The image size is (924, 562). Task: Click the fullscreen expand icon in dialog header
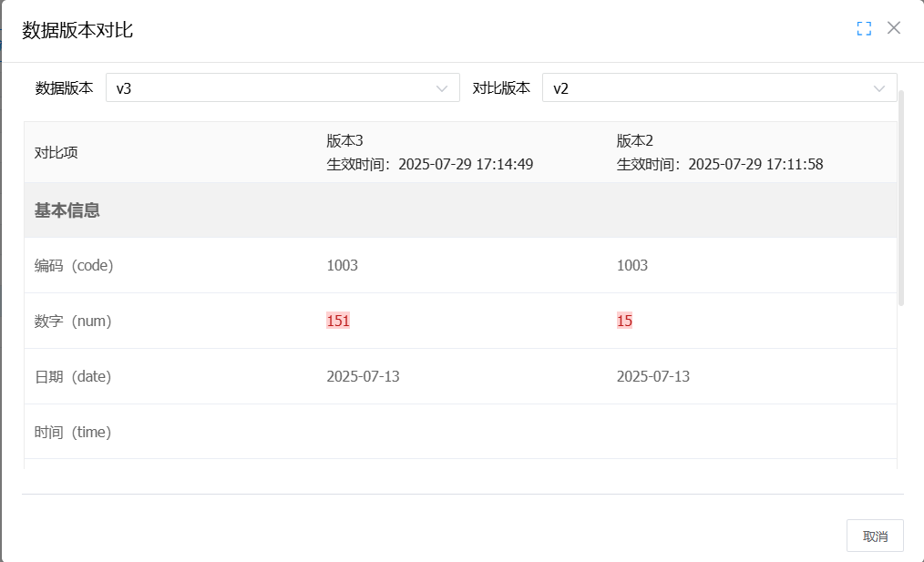(864, 28)
